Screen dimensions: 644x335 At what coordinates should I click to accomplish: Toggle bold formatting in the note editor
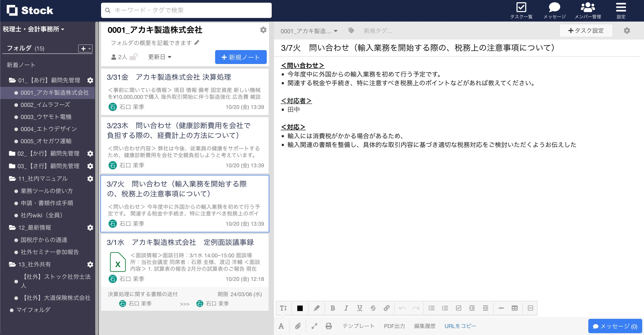pyautogui.click(x=333, y=308)
